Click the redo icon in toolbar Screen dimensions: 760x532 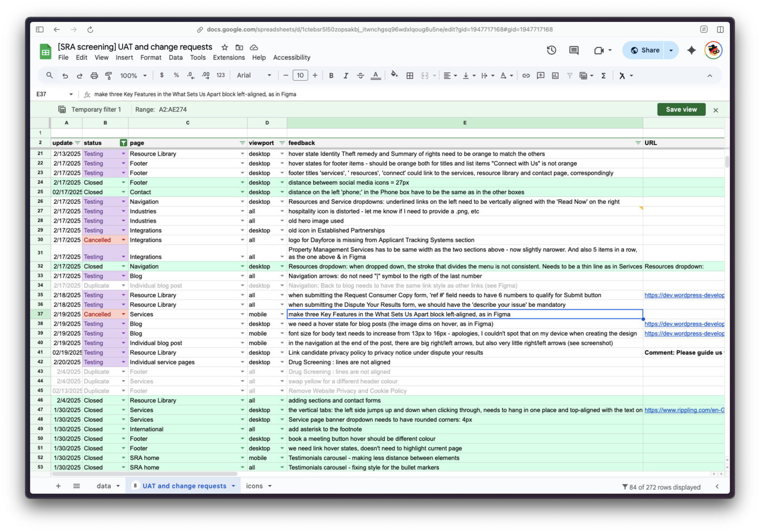pyautogui.click(x=79, y=76)
